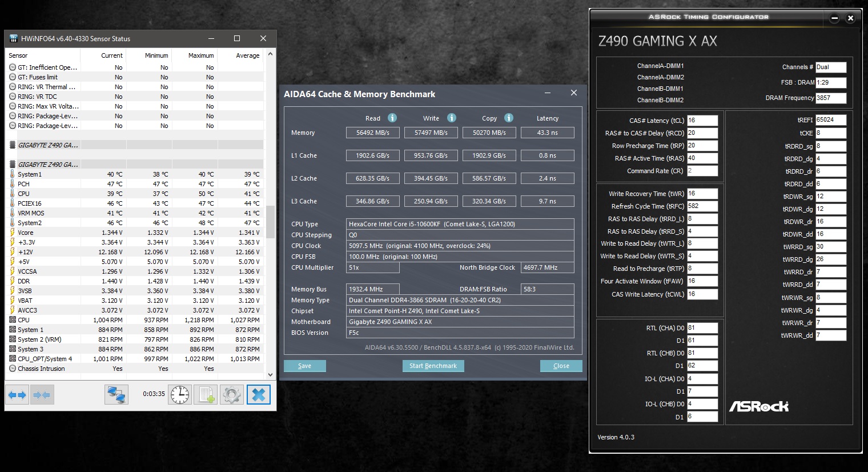Click the RAS# Active Time (tRAS) field

pyautogui.click(x=702, y=158)
